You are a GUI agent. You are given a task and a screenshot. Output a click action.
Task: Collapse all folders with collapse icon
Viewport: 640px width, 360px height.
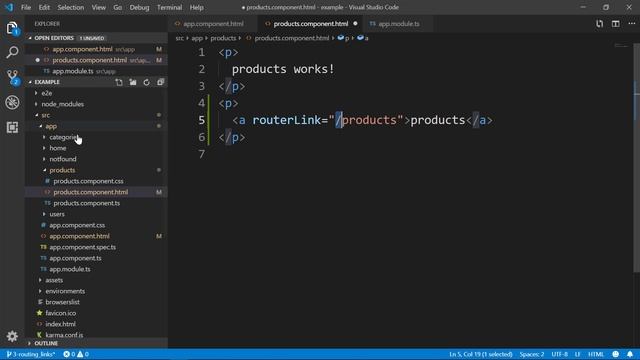pos(160,82)
